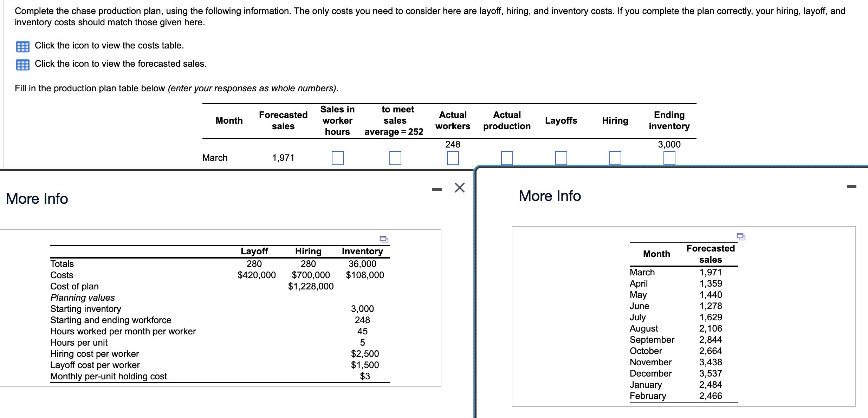Screen dimensions: 868x418
Task: Select the Sales in worker hours input for March
Action: pyautogui.click(x=337, y=158)
